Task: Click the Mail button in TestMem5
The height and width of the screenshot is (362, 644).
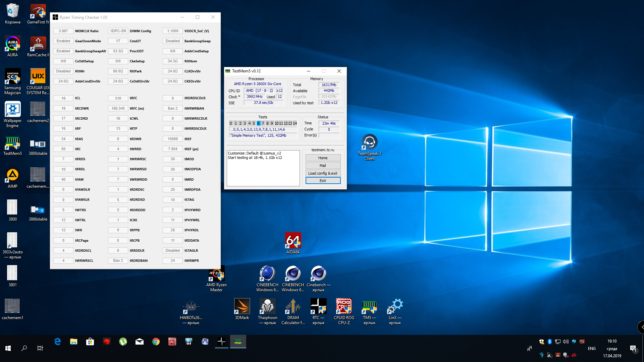Action: (x=323, y=166)
